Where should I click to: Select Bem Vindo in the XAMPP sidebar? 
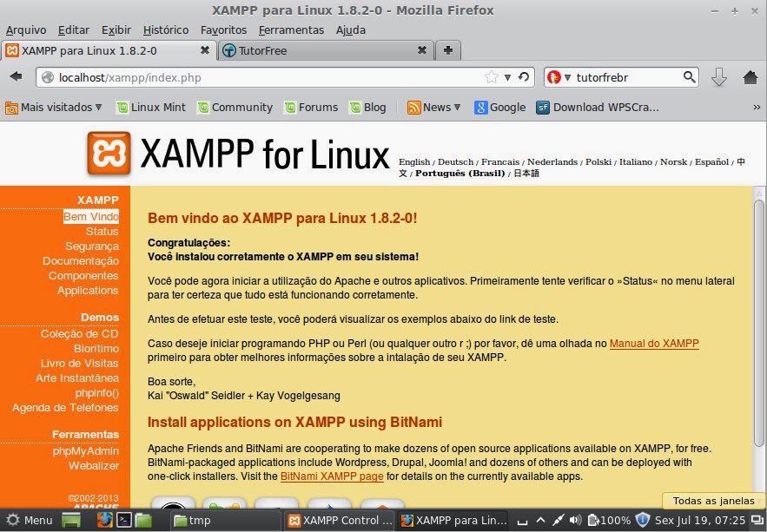point(91,216)
